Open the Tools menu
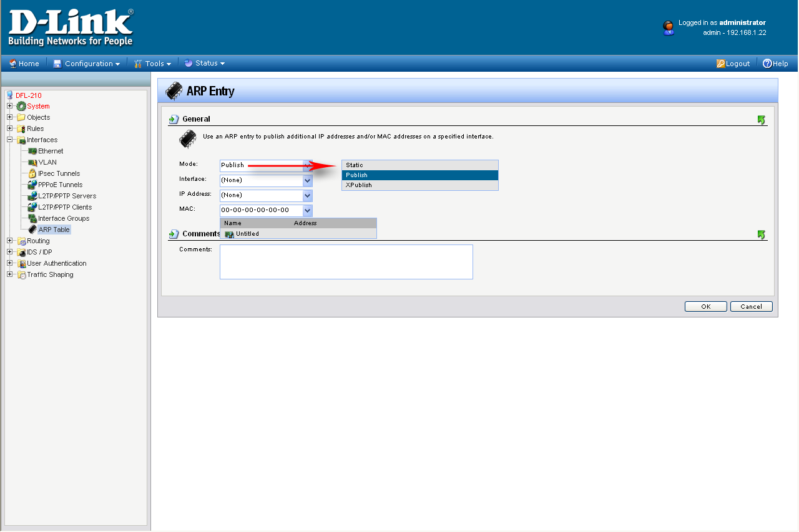The height and width of the screenshot is (532, 799). (x=152, y=64)
